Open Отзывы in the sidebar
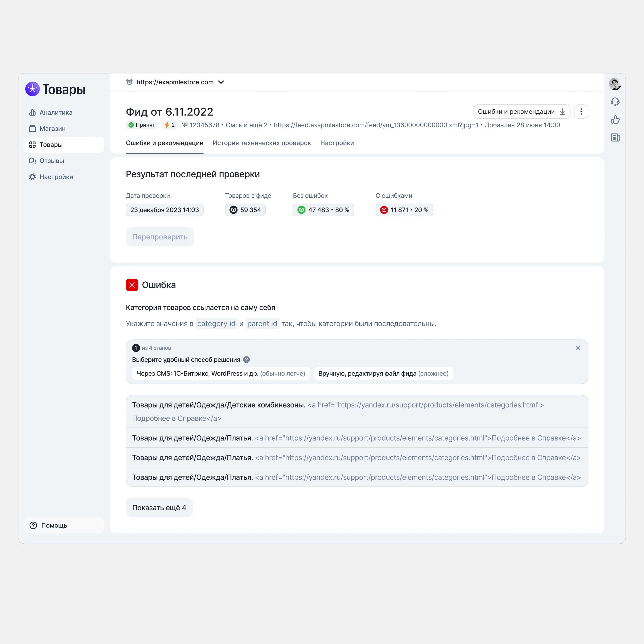The width and height of the screenshot is (644, 644). (52, 161)
